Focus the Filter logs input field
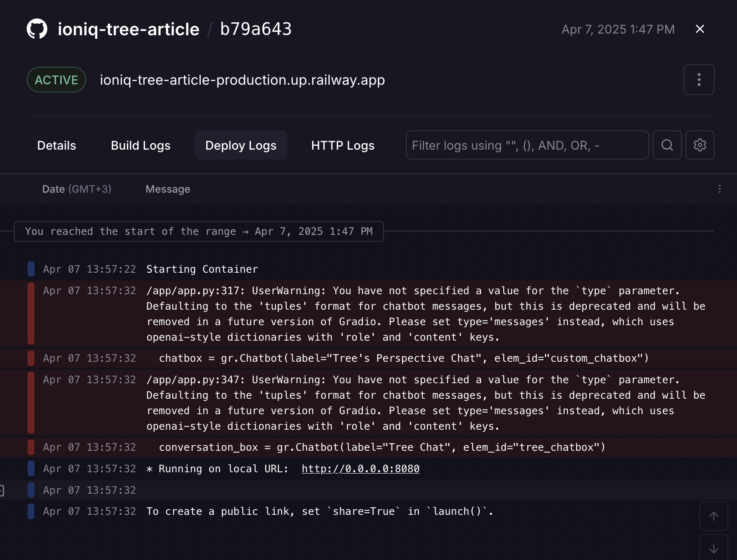Image resolution: width=737 pixels, height=560 pixels. tap(526, 145)
